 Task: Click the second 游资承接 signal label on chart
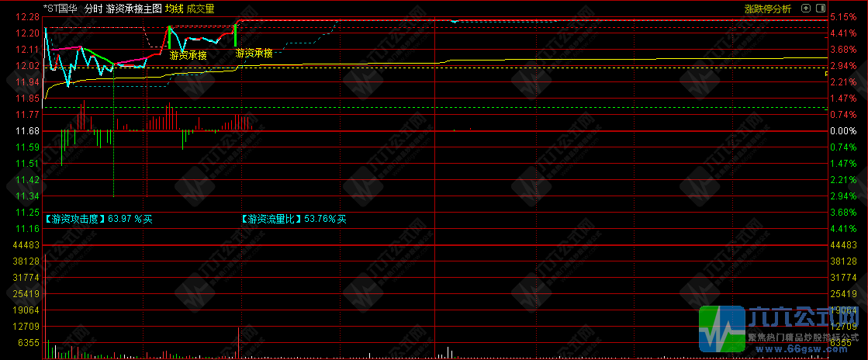tap(254, 54)
